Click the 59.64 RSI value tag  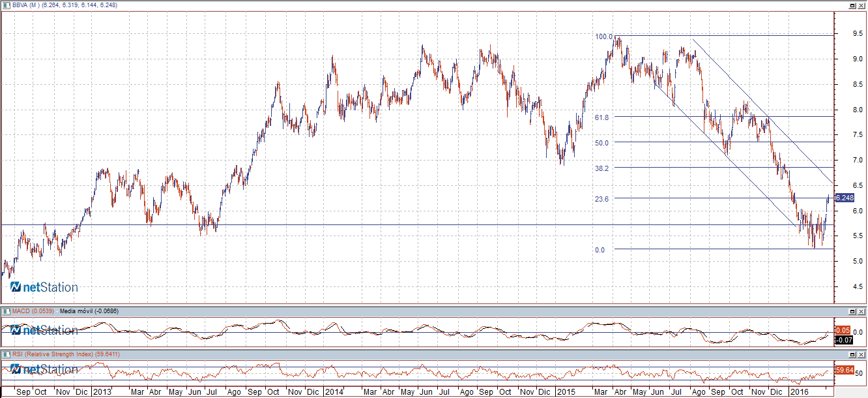pos(844,370)
